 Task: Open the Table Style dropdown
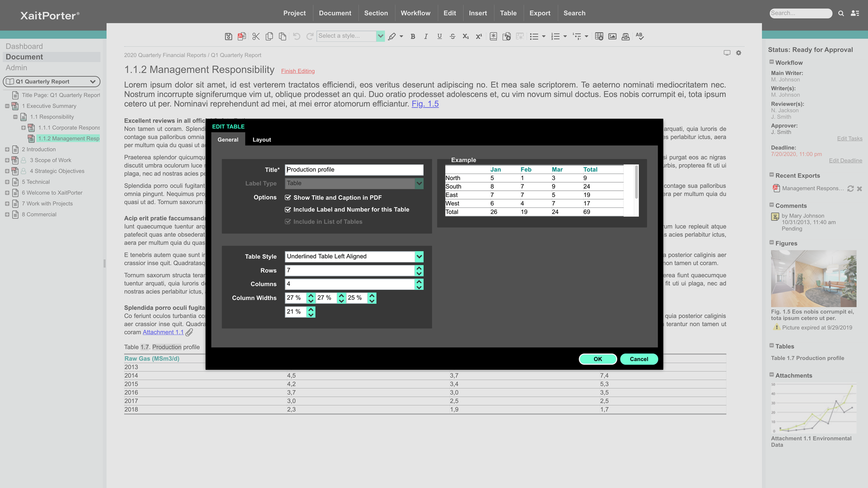click(419, 257)
